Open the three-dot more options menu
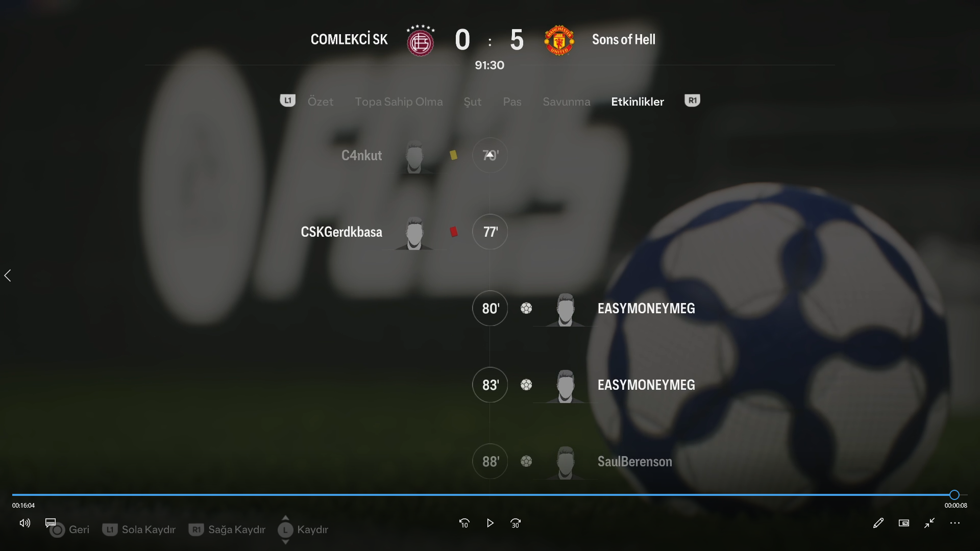 tap(955, 523)
